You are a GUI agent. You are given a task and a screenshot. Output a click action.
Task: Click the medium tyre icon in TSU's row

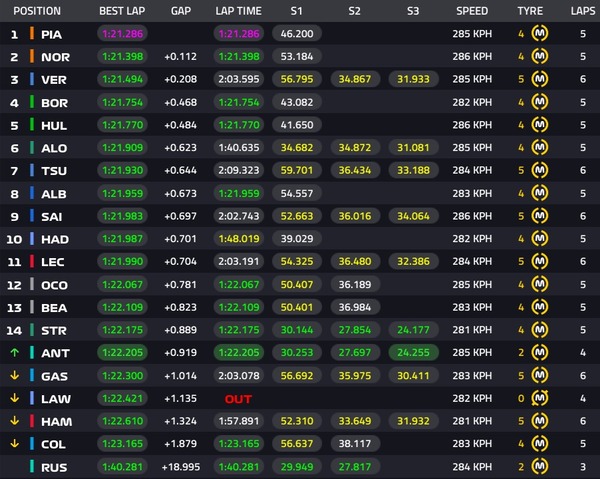(540, 170)
